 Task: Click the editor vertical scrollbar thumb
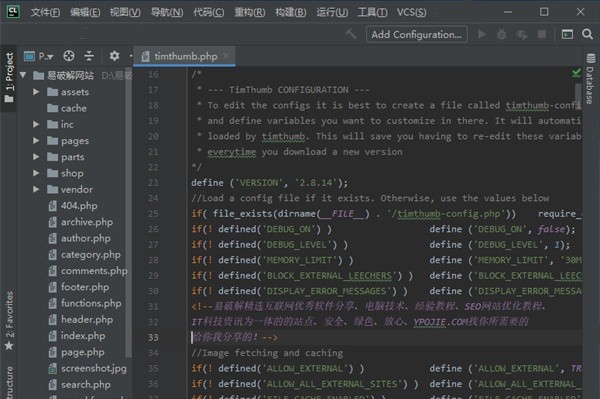pos(578,96)
